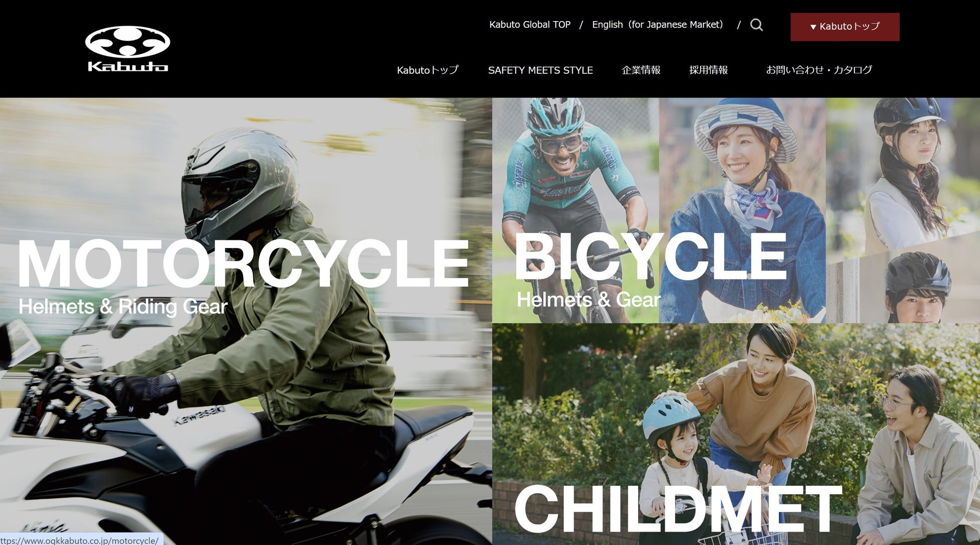Click the CHILDMET heading text
The width and height of the screenshot is (980, 545).
677,508
